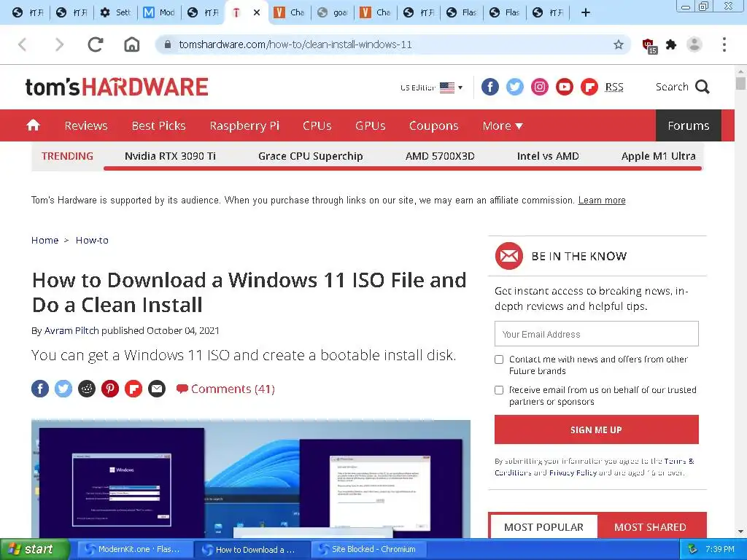Open the RSS feed link
This screenshot has height=560, width=747.
(x=614, y=87)
